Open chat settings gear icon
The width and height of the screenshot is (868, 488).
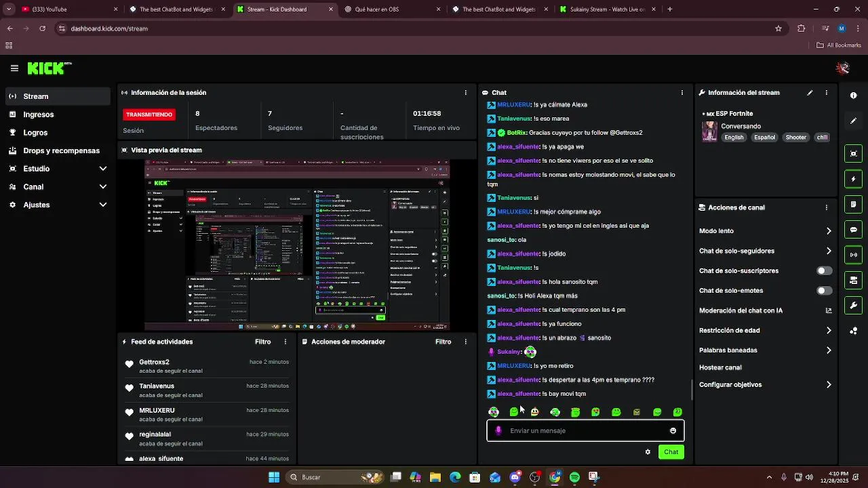(648, 452)
